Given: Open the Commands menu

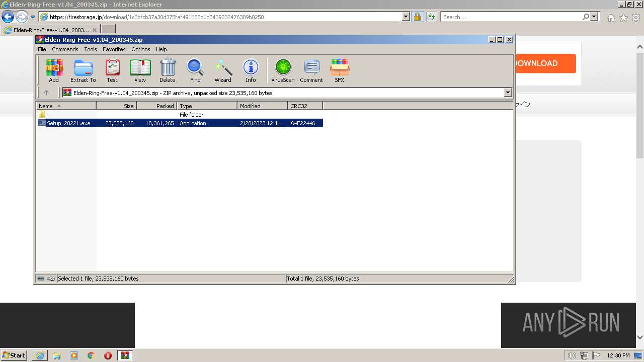Looking at the screenshot, I should (65, 49).
